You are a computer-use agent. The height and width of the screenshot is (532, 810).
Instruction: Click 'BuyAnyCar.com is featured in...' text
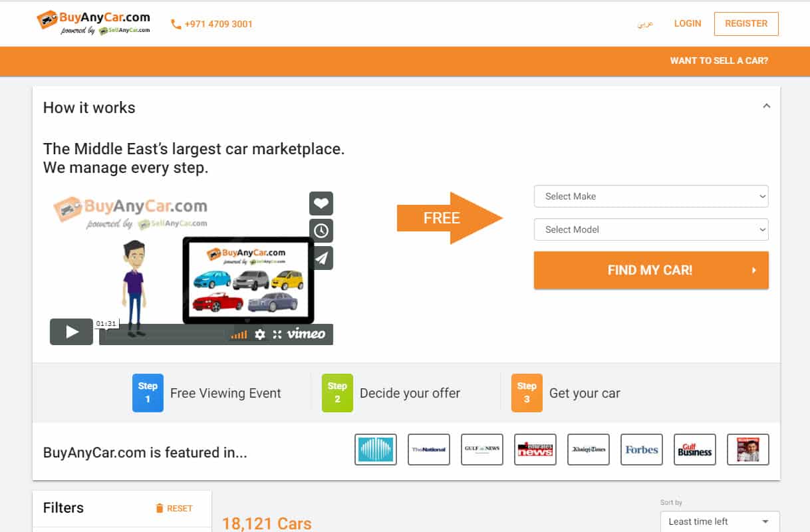pos(145,453)
